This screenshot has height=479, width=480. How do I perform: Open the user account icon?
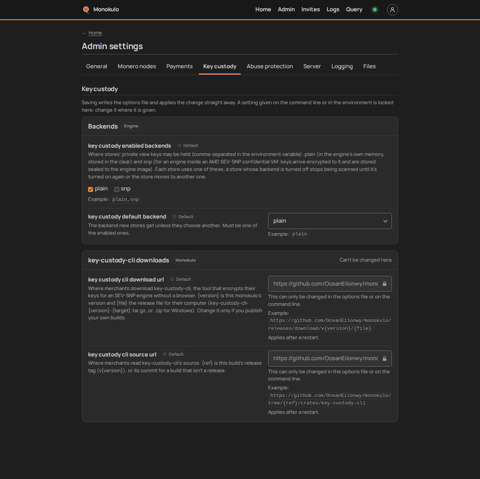point(392,10)
